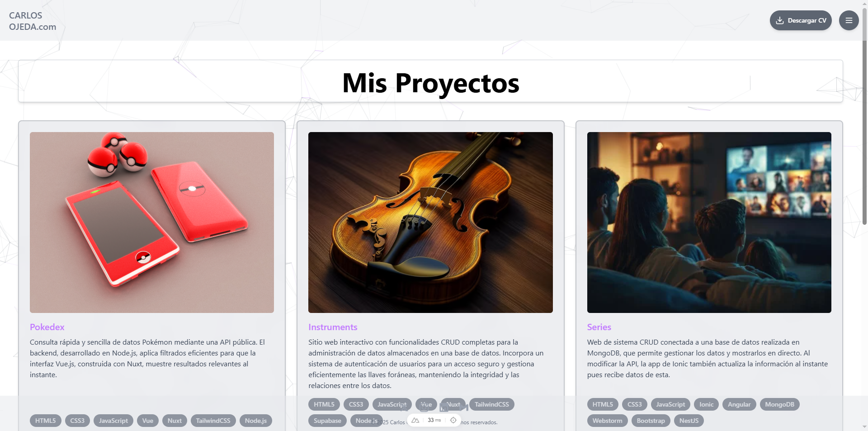Click the Node.js tag on Pokedex card
This screenshot has height=431, width=868.
click(255, 421)
